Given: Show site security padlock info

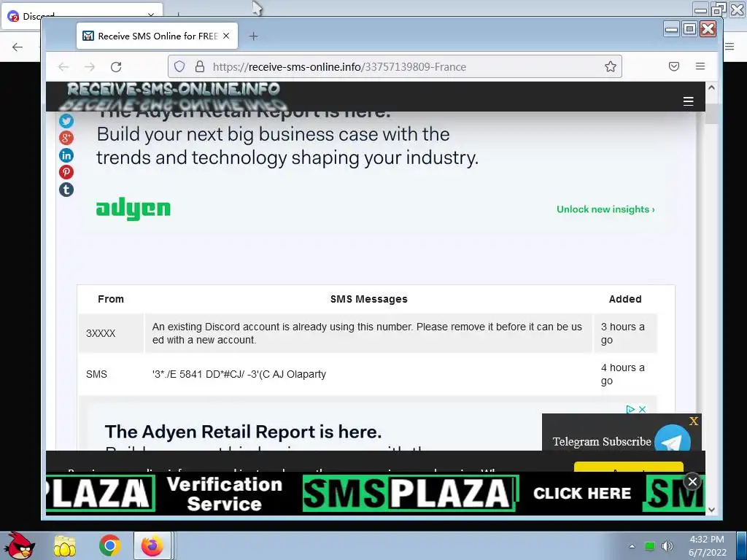Looking at the screenshot, I should 200,66.
